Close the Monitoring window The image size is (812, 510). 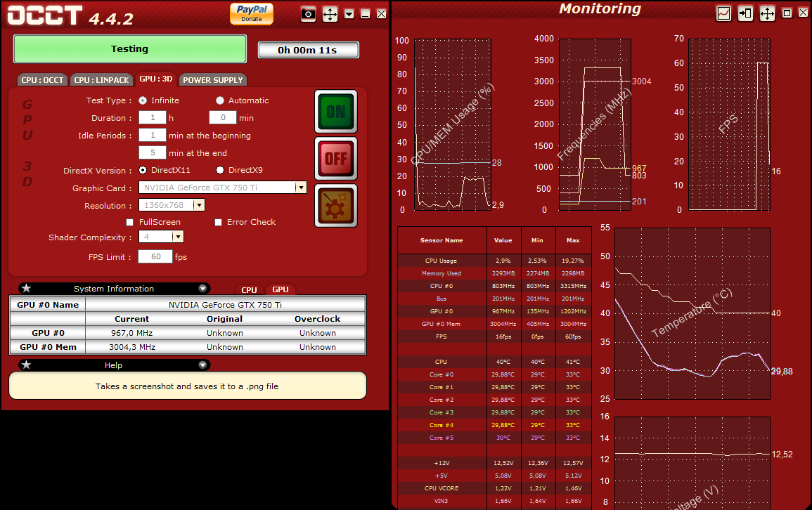pyautogui.click(x=803, y=13)
